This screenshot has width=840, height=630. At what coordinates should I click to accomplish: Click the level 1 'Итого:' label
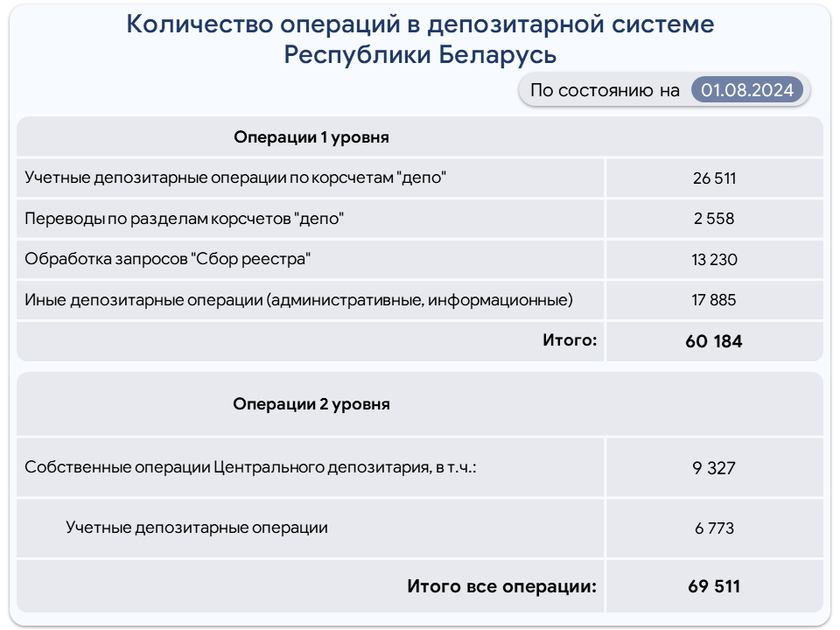pos(570,340)
